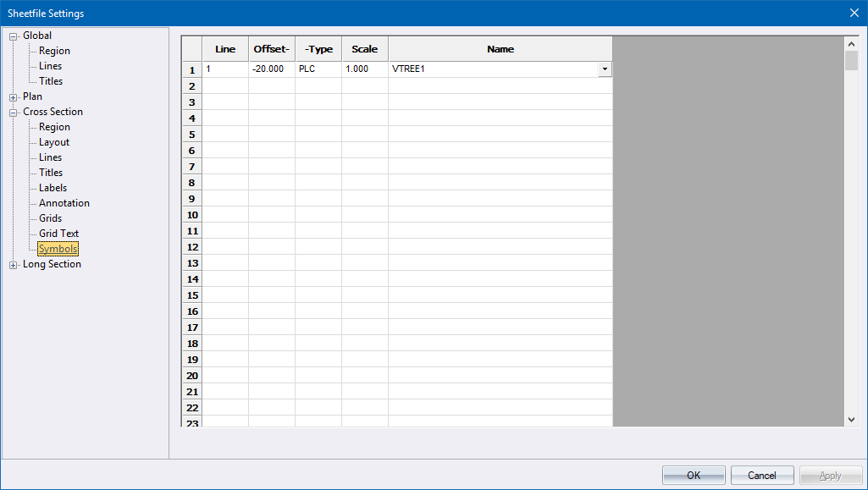Close the Sheetfile Settings dialog
The height and width of the screenshot is (490, 868).
854,13
